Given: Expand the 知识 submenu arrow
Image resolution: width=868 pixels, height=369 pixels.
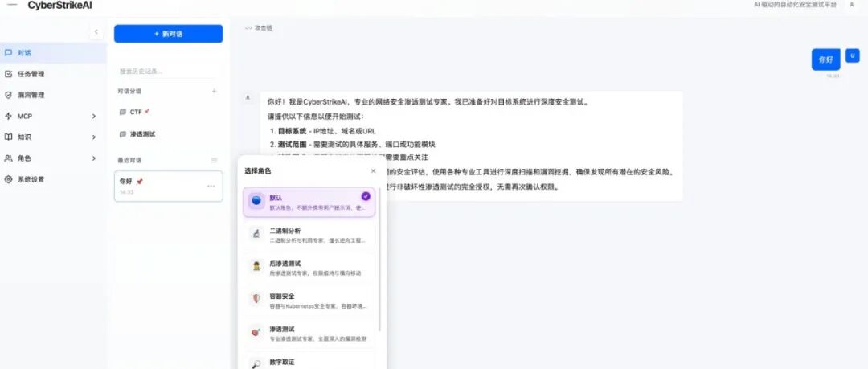Looking at the screenshot, I should 93,137.
